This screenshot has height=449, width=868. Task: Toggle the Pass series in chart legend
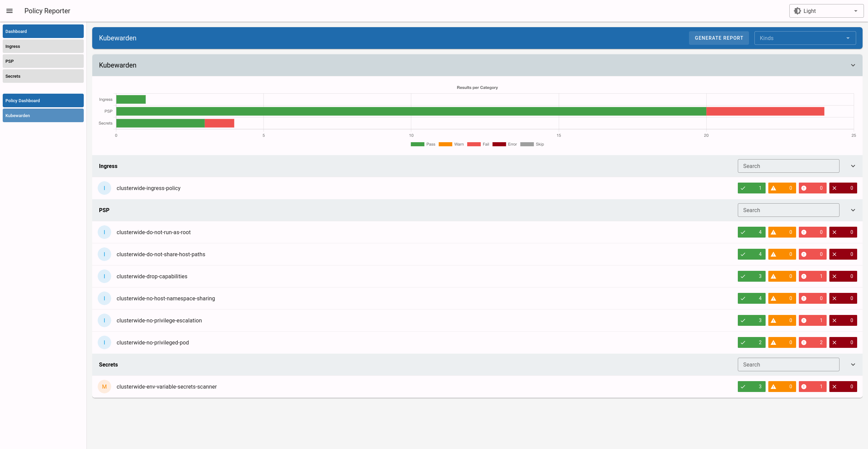[x=423, y=144]
